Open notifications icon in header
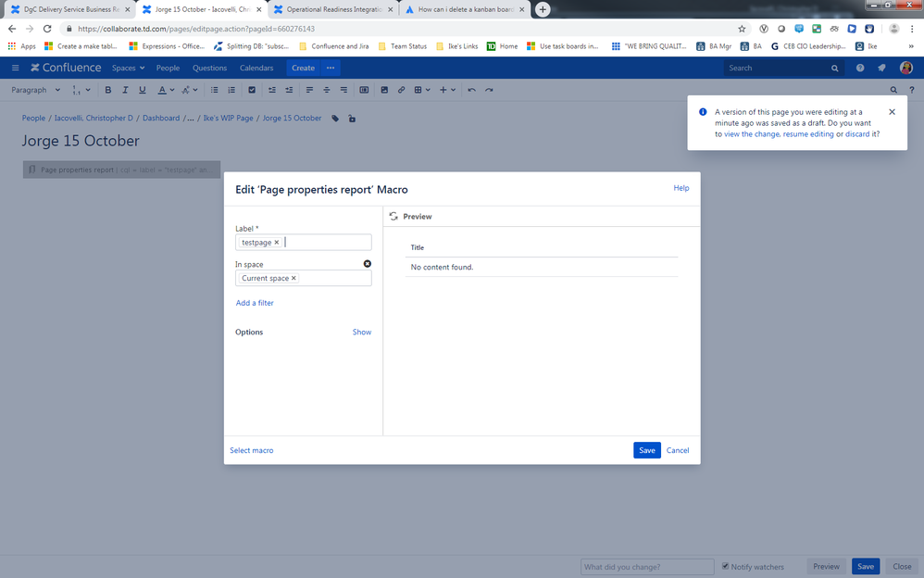 (881, 68)
